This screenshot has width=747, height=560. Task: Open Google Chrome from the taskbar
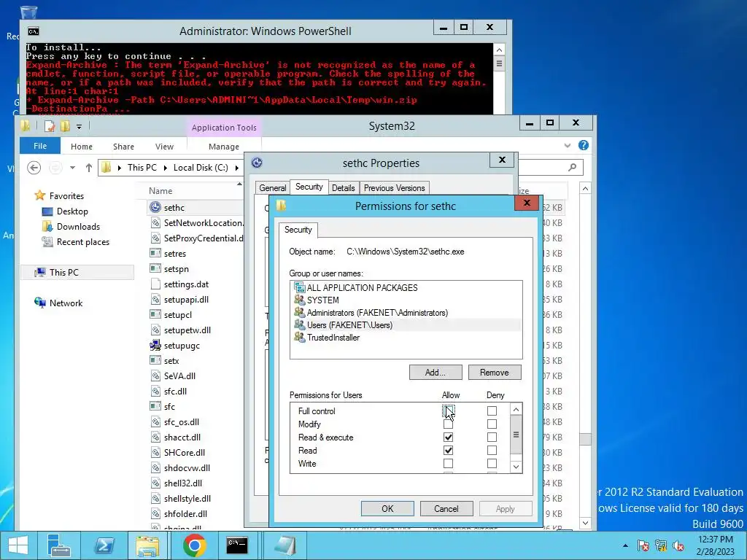[x=194, y=545]
